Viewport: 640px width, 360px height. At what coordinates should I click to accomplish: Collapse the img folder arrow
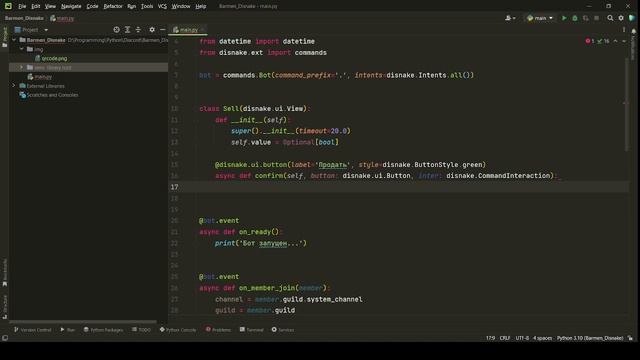22,49
